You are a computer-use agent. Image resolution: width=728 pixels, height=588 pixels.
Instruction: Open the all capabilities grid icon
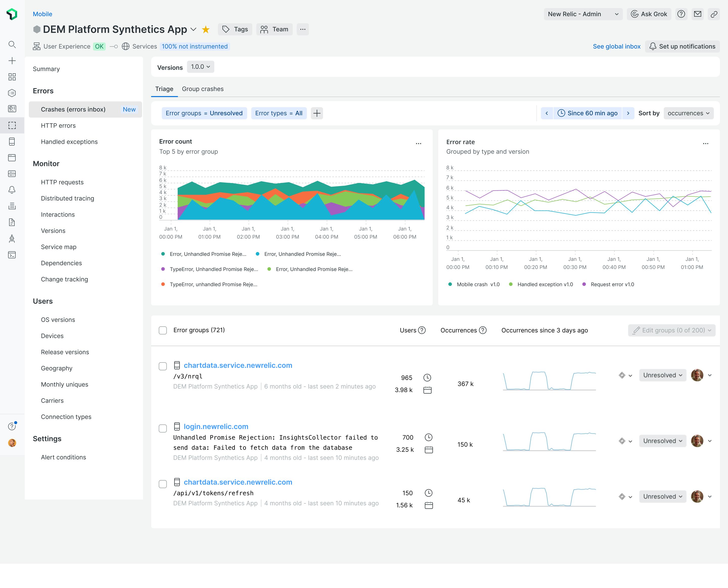tap(12, 77)
